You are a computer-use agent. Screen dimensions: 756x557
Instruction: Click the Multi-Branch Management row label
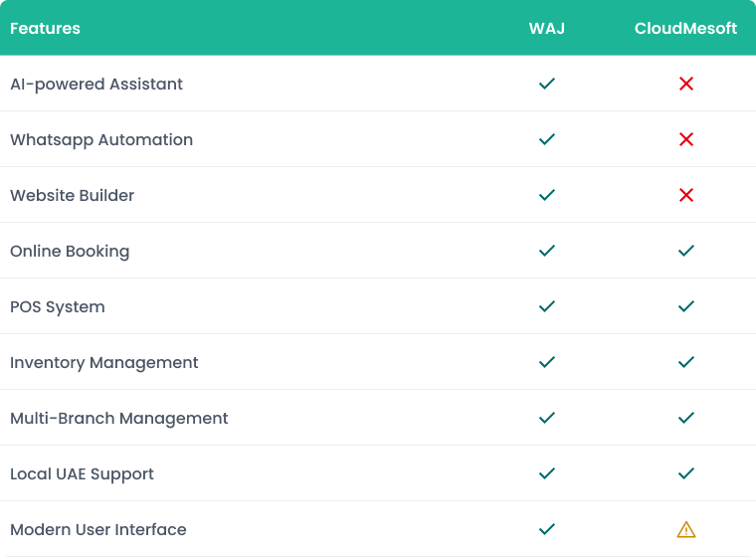[x=119, y=418]
